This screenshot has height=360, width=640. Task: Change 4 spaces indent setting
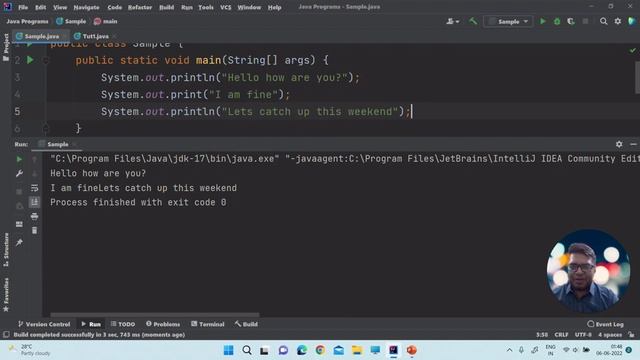click(610, 335)
